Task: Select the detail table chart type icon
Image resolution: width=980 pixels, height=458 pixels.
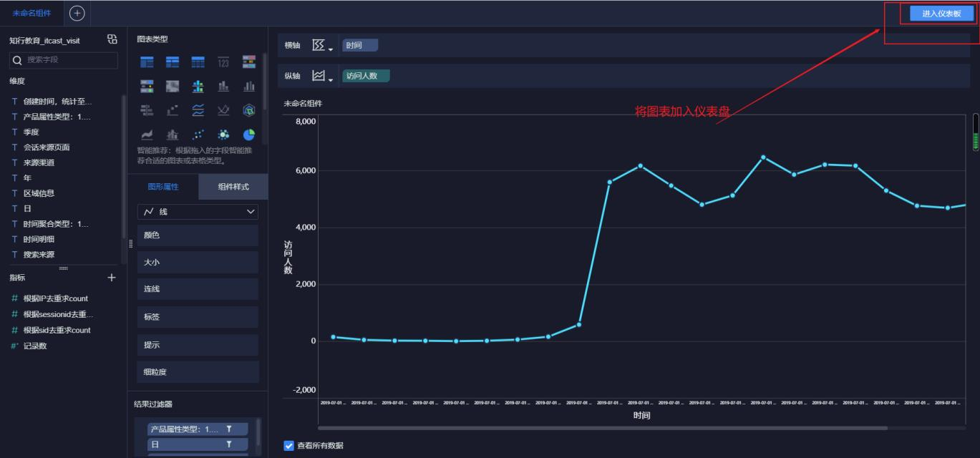Action: [198, 63]
